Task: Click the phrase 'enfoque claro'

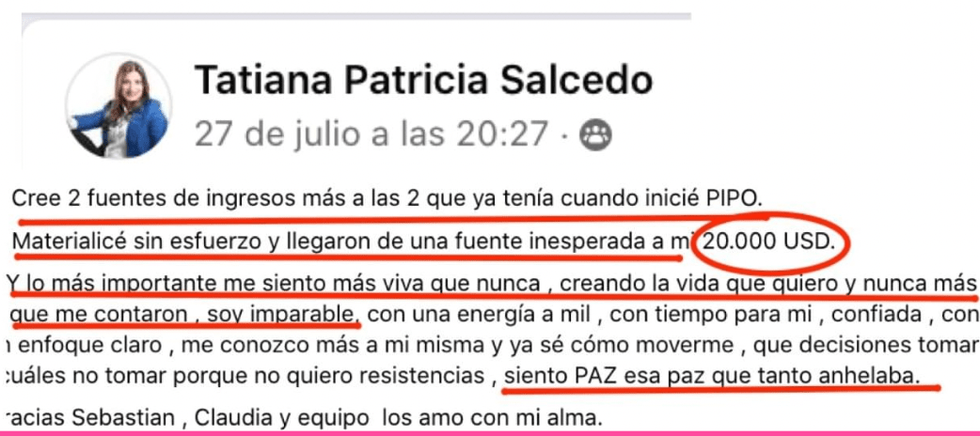Action: 64,346
